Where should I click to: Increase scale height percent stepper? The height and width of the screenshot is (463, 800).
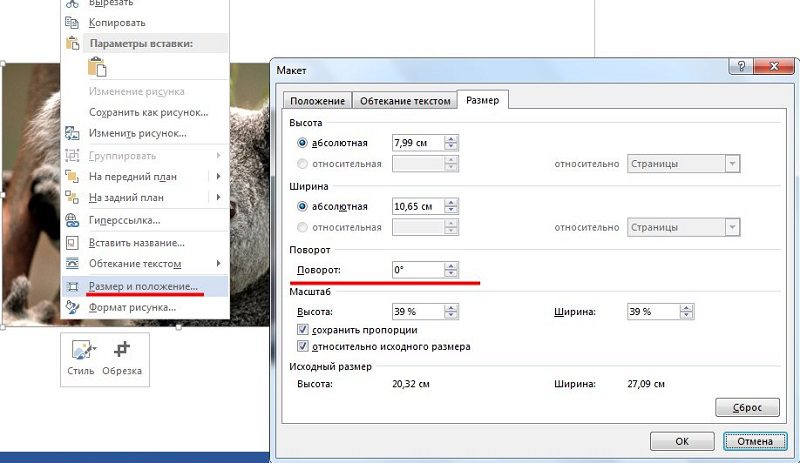[x=451, y=308]
